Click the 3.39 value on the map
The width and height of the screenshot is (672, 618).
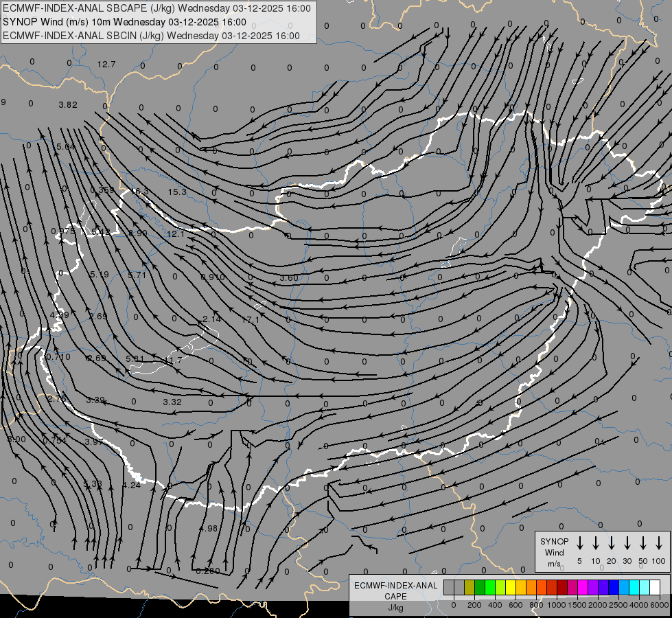point(95,400)
